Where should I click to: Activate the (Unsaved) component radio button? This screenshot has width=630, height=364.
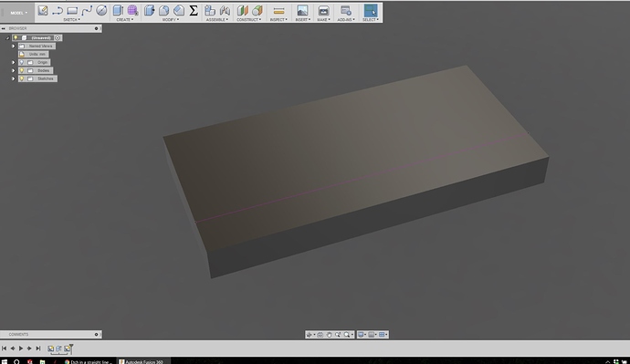pyautogui.click(x=58, y=37)
